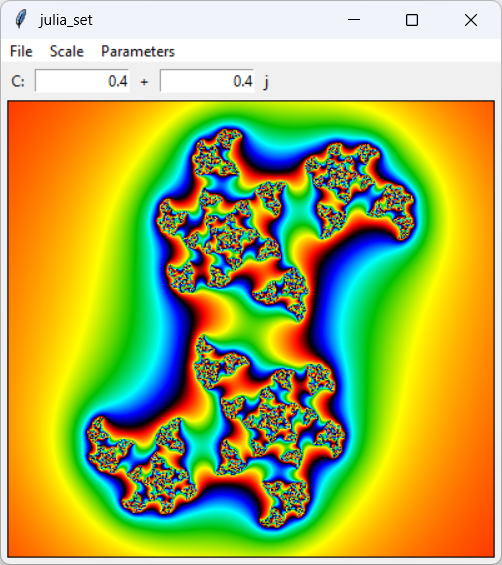Click the imaginary part input of C
This screenshot has height=565, width=502.
point(207,81)
